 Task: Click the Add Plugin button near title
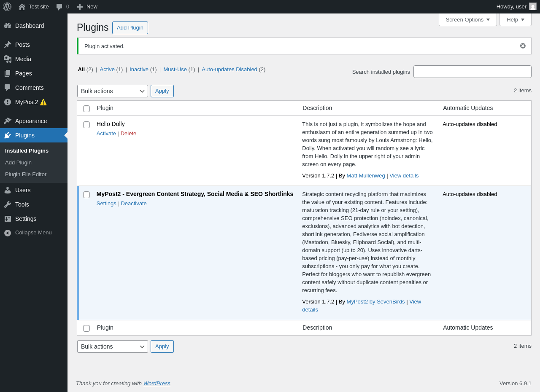coord(130,28)
